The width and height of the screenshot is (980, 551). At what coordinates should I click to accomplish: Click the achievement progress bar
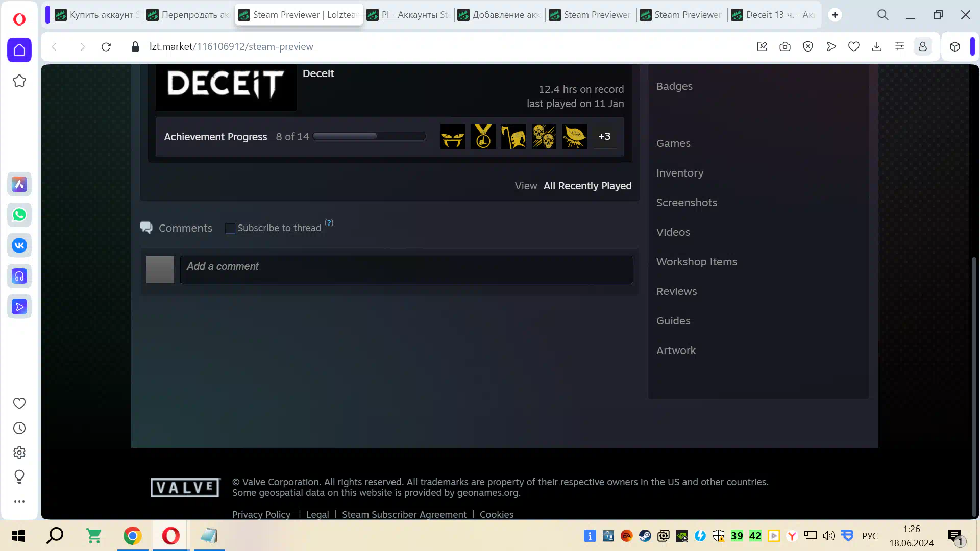point(370,136)
